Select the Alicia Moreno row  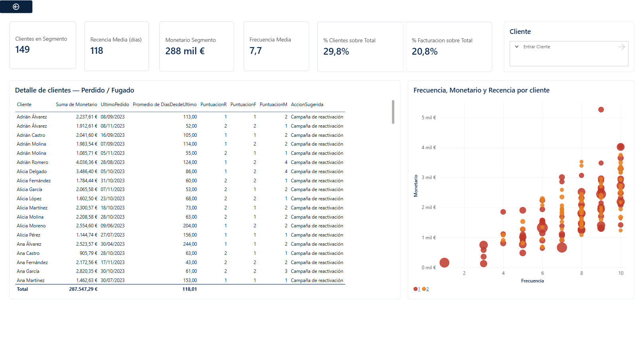pos(180,226)
